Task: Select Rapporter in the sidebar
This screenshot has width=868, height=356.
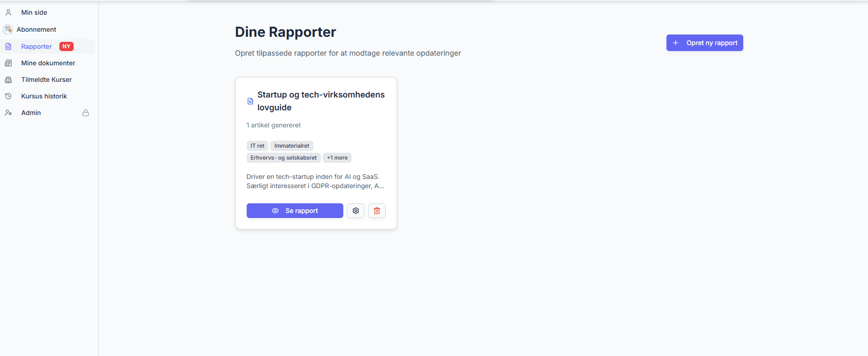Action: 36,46
